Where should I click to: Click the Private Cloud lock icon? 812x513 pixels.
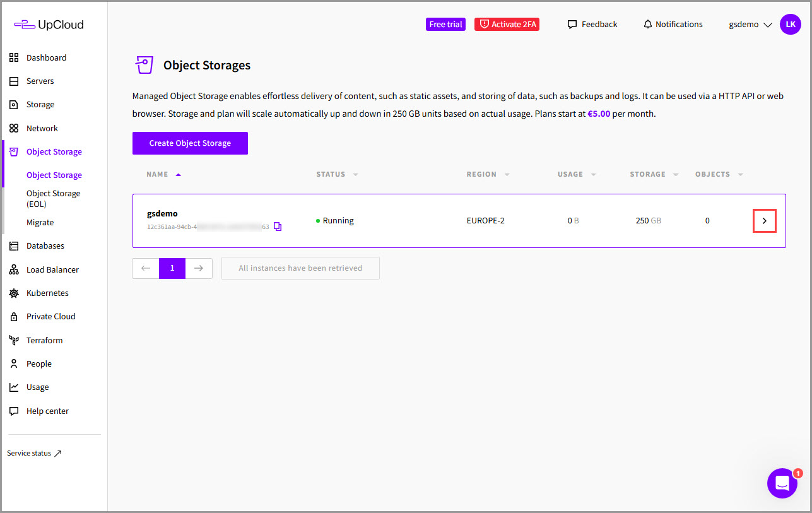point(14,317)
